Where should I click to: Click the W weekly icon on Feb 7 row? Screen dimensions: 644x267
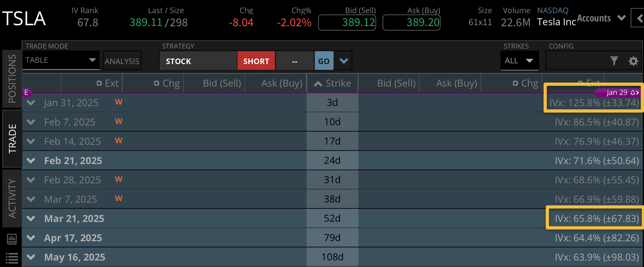pyautogui.click(x=118, y=121)
